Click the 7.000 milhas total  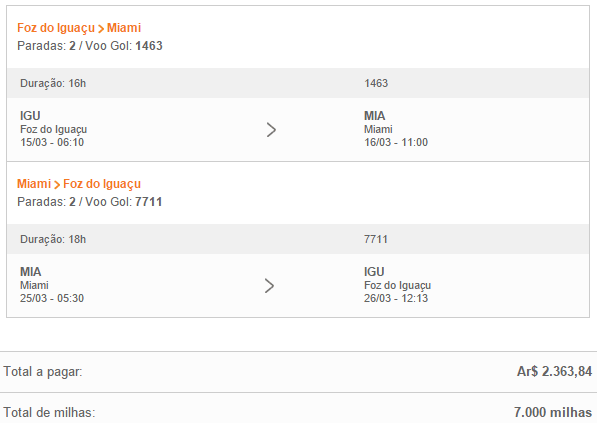coord(553,412)
